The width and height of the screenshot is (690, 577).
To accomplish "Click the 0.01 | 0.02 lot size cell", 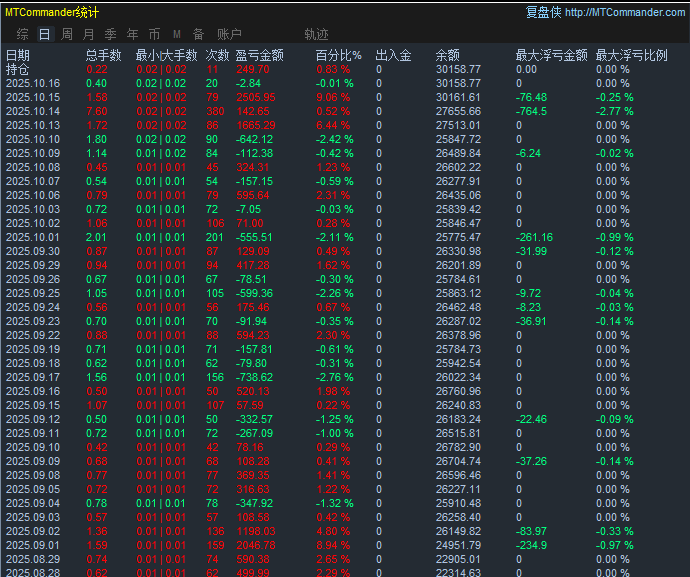I will pyautogui.click(x=161, y=154).
